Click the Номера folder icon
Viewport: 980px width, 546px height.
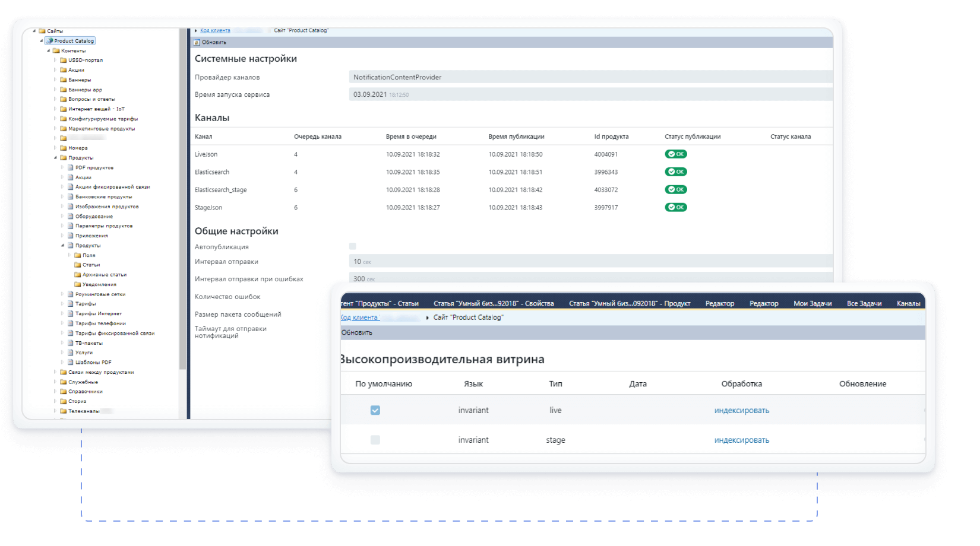pyautogui.click(x=63, y=148)
